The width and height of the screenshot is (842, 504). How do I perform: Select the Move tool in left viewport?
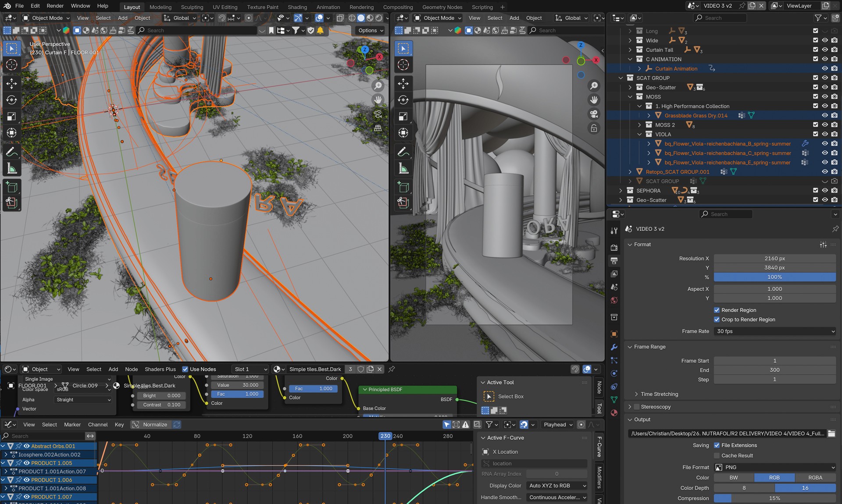point(12,83)
